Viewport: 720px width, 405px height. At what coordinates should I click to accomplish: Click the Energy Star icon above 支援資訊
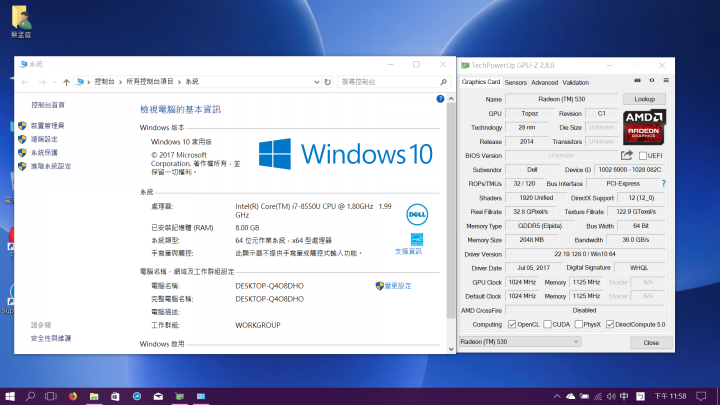[417, 239]
